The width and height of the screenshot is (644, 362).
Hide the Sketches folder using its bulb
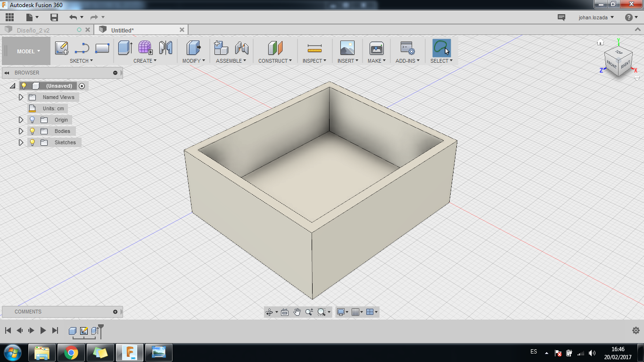[x=32, y=142]
